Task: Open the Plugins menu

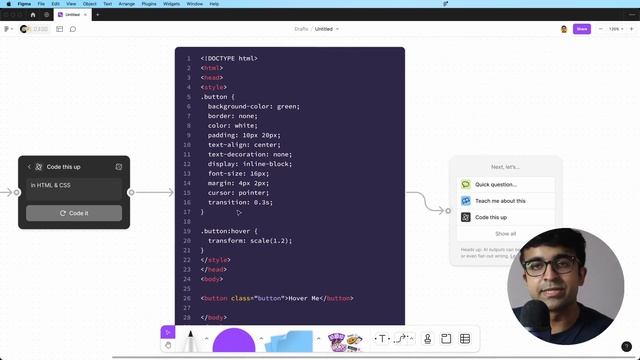Action: click(149, 4)
